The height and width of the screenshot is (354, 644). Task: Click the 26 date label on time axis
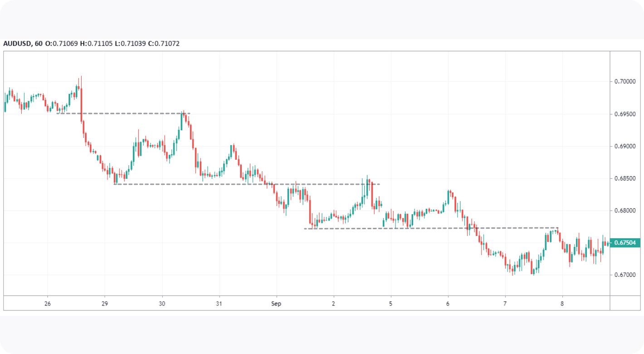tap(48, 304)
